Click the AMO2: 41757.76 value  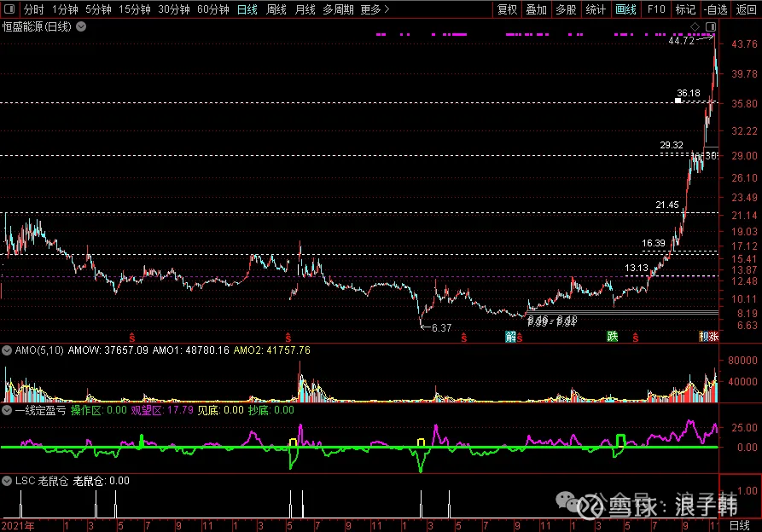(x=271, y=350)
